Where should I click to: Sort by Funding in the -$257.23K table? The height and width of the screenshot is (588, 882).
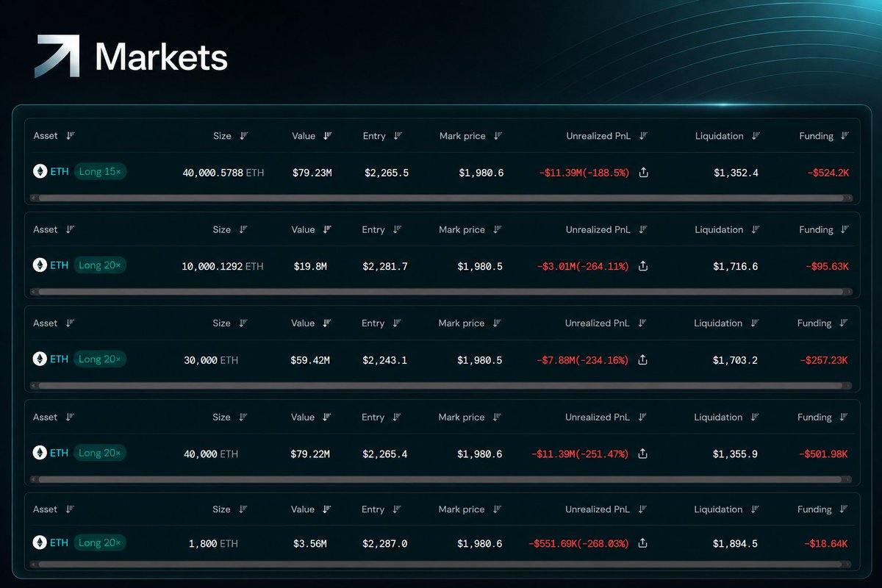click(x=843, y=323)
